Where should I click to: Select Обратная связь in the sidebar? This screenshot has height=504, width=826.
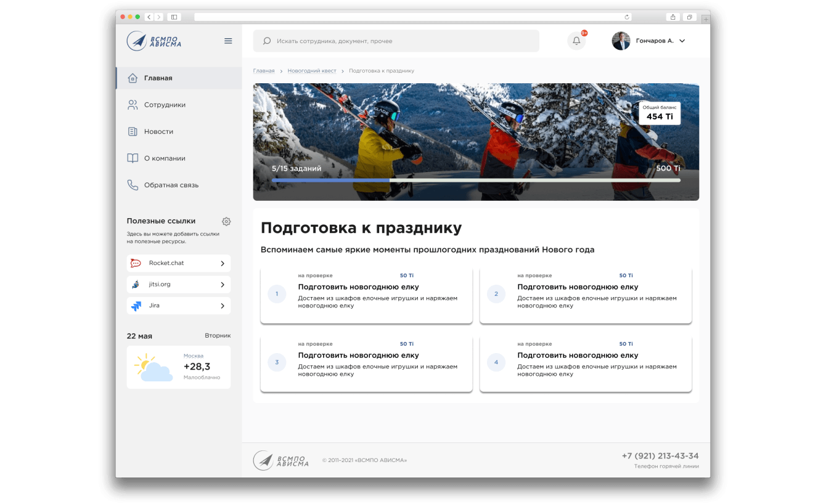pyautogui.click(x=179, y=185)
